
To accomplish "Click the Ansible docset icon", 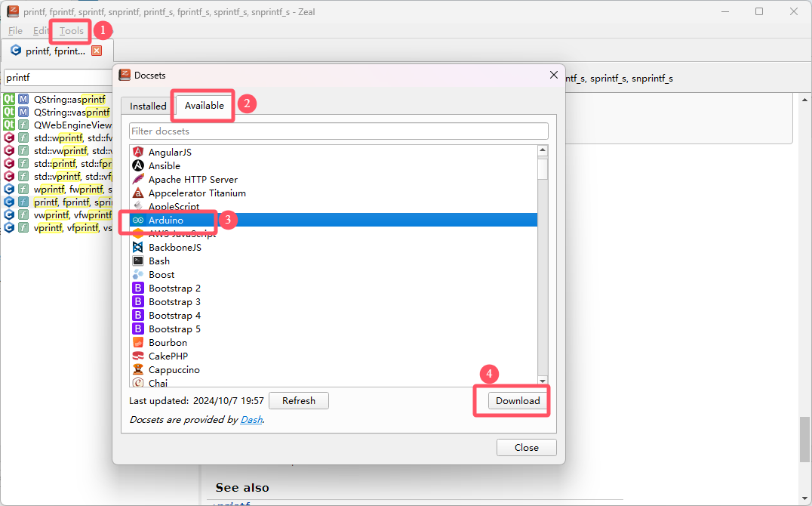I will tap(138, 165).
